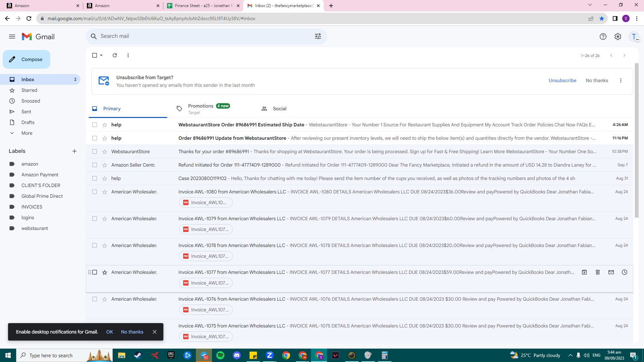Star the Invoice AWL-1080 email
This screenshot has height=362, width=644.
(x=105, y=192)
